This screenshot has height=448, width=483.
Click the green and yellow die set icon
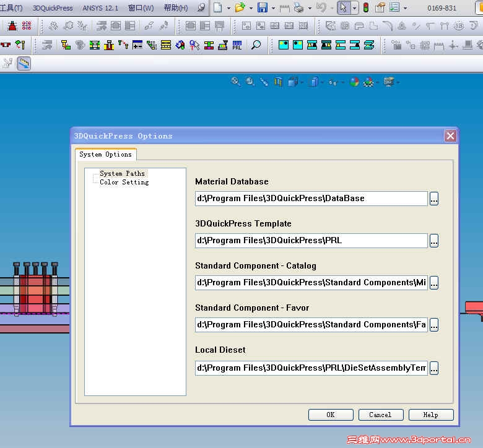[94, 45]
